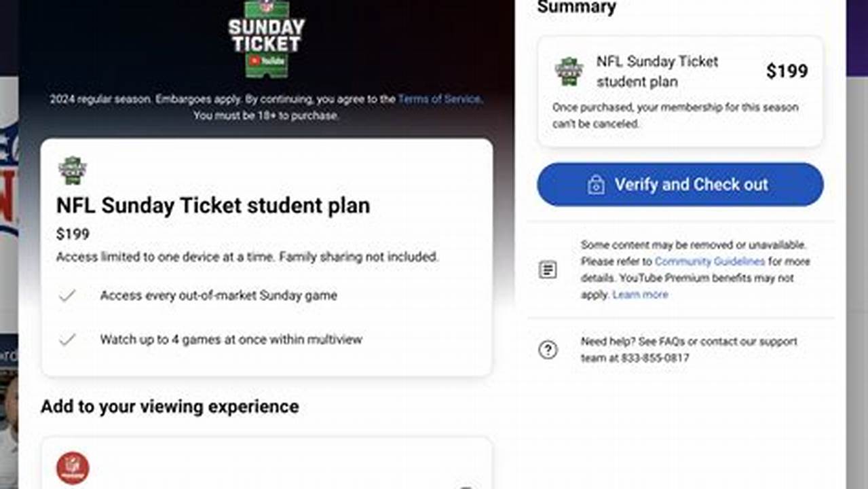Open the Community Guidelines link
This screenshot has width=868, height=489.
click(709, 261)
